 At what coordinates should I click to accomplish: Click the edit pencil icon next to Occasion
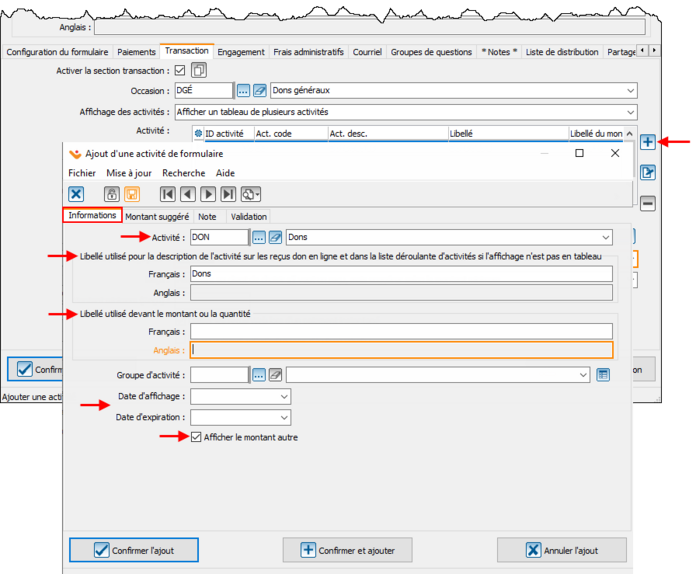tap(260, 91)
